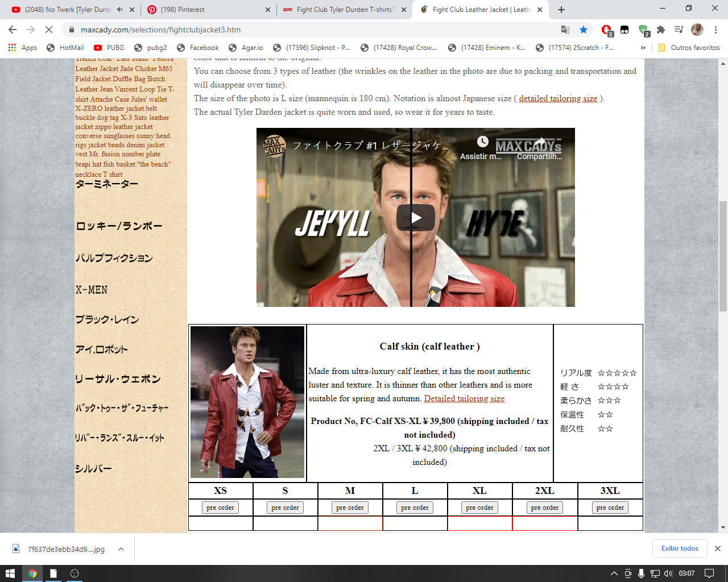This screenshot has width=728, height=582.
Task: Open the HotMail bookmark
Action: (65, 48)
